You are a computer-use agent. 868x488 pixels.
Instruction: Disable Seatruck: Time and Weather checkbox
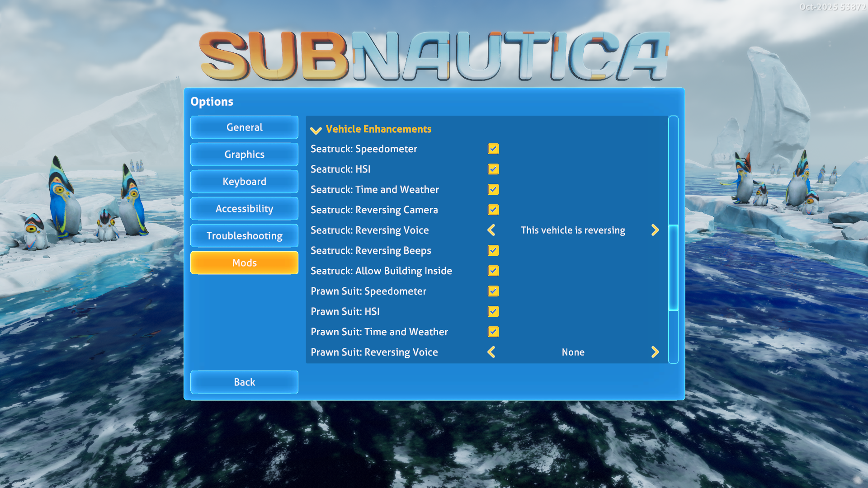tap(493, 189)
